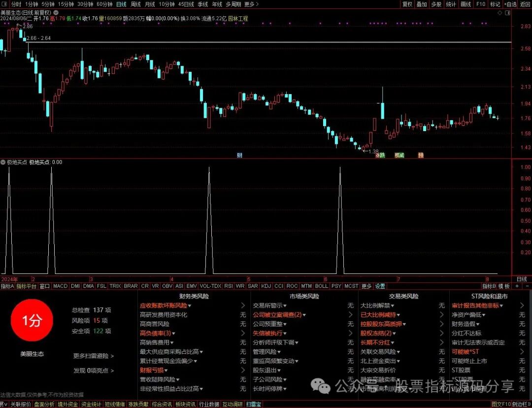Open the 发现 0项亮点 link
This screenshot has width=532, height=408.
[x=93, y=371]
